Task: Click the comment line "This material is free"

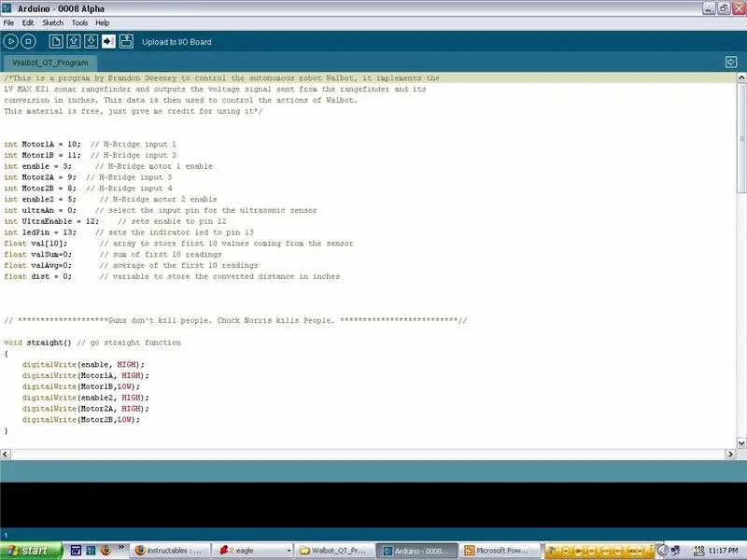Action: pyautogui.click(x=134, y=111)
